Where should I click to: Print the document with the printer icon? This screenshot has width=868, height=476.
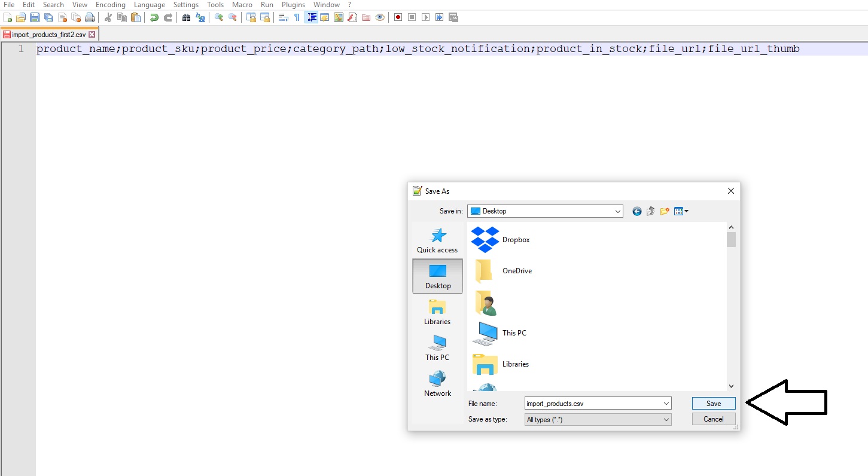(x=90, y=17)
